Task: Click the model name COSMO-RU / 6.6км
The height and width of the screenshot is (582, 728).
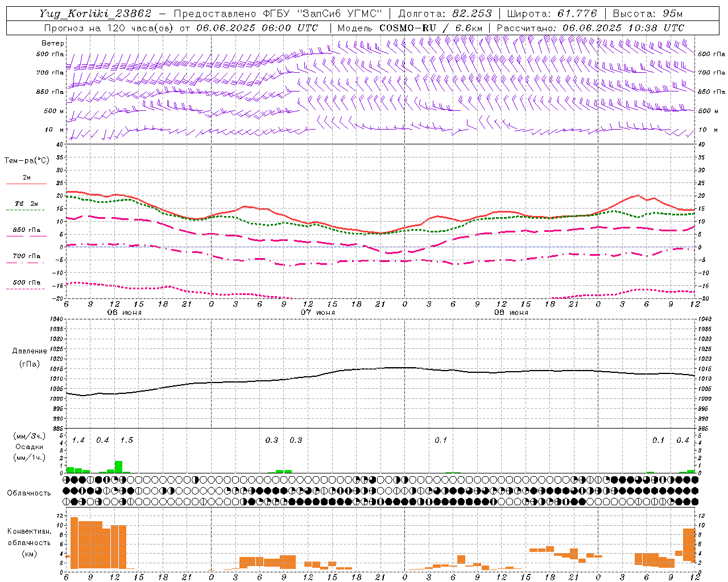Action: (431, 28)
